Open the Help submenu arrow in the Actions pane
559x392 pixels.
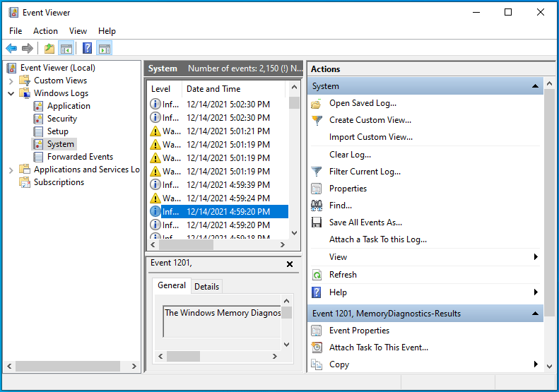536,292
